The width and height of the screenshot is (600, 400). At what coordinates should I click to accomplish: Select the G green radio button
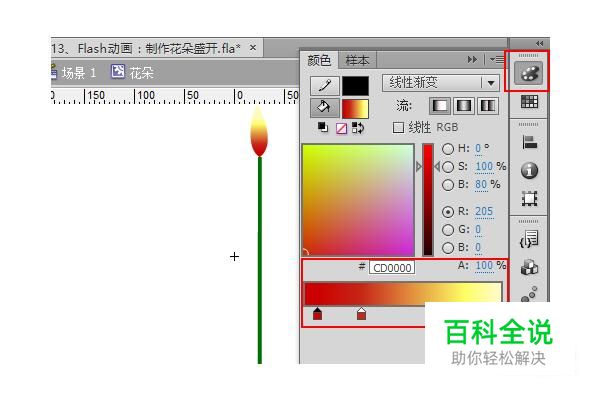(448, 230)
